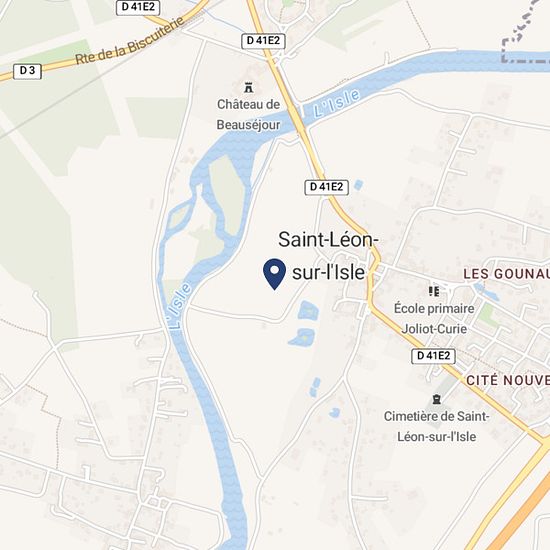Click the École primaire Joliot-Curie school icon
Viewport: 550px width, 550px height.
(434, 291)
